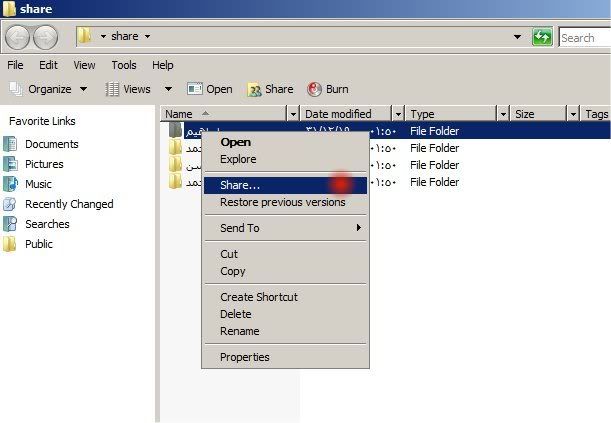Sort by the Tags column header
This screenshot has height=423, width=611.
(x=596, y=114)
